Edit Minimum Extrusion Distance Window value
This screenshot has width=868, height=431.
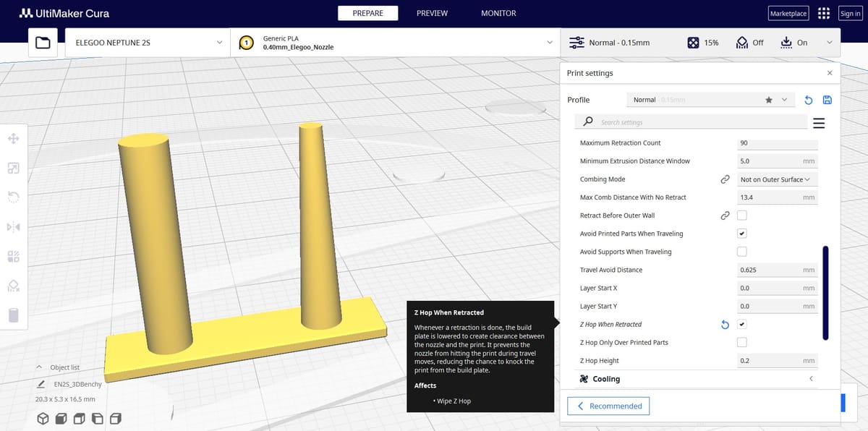(777, 161)
